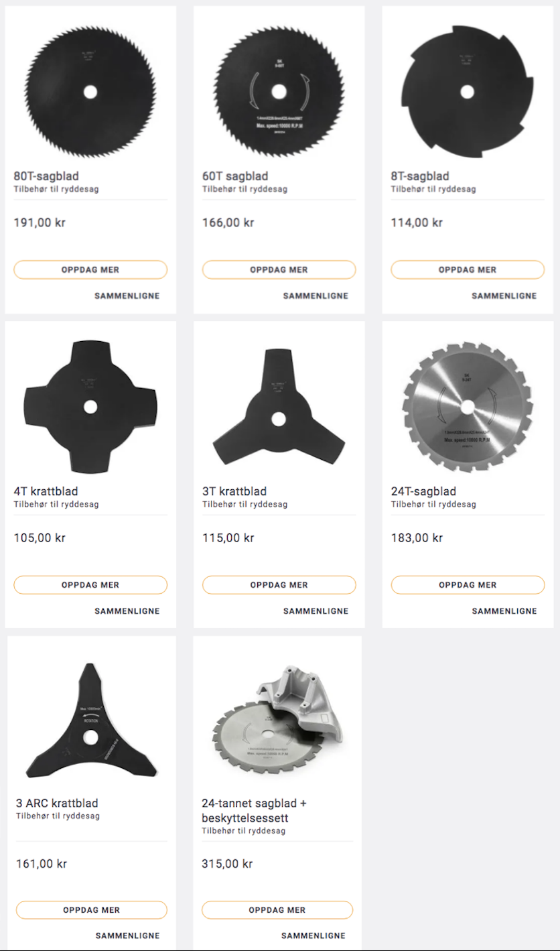Open the 4T krattblad product image
The width and height of the screenshot is (560, 951).
(x=90, y=406)
